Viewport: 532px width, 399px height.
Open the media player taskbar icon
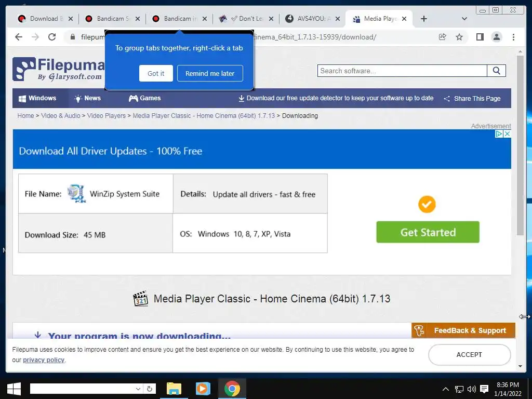point(203,389)
